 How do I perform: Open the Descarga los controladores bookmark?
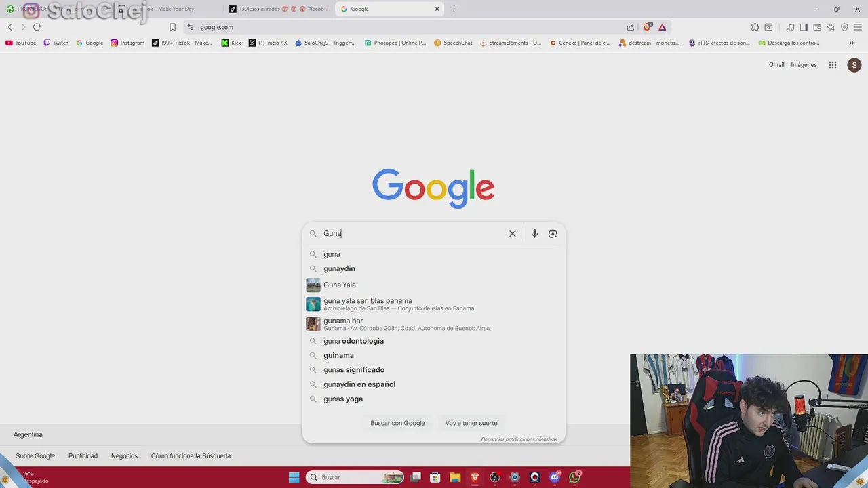pyautogui.click(x=789, y=43)
